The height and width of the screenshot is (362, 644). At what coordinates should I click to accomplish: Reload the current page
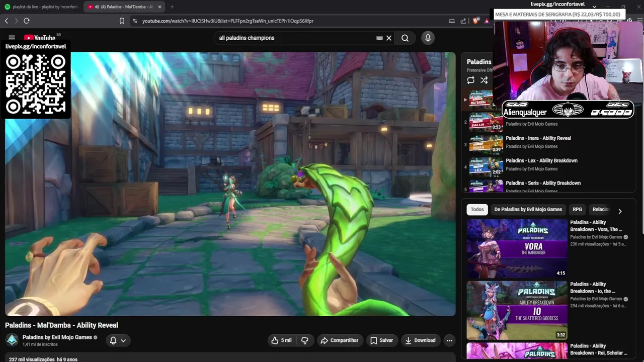pos(27,21)
